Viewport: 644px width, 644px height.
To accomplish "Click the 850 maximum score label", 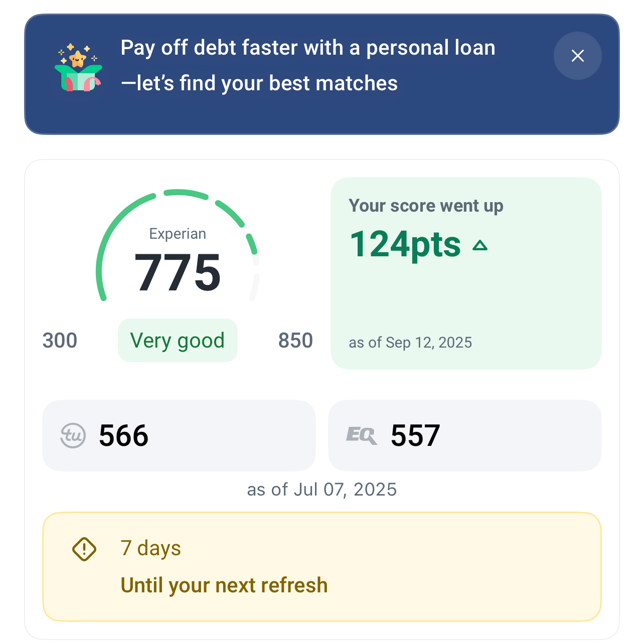I will pyautogui.click(x=295, y=341).
